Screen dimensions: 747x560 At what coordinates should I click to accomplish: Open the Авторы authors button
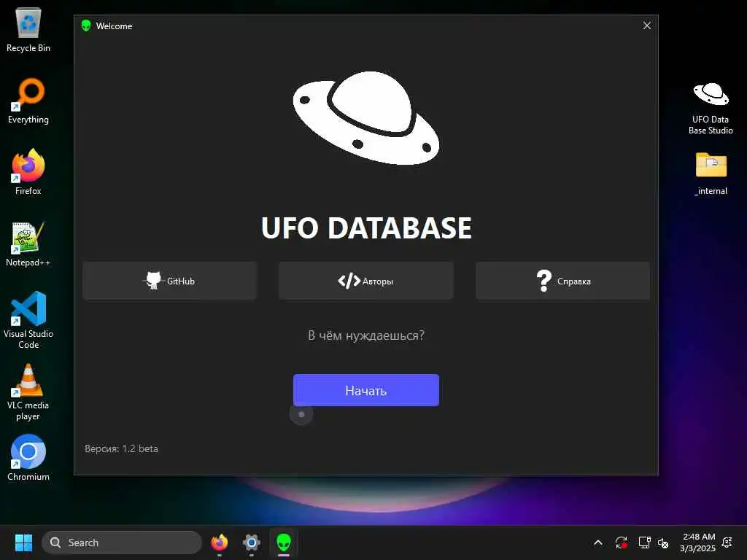tap(366, 281)
